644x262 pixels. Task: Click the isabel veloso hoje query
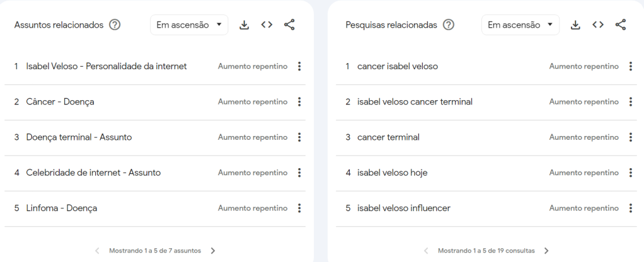pyautogui.click(x=392, y=173)
